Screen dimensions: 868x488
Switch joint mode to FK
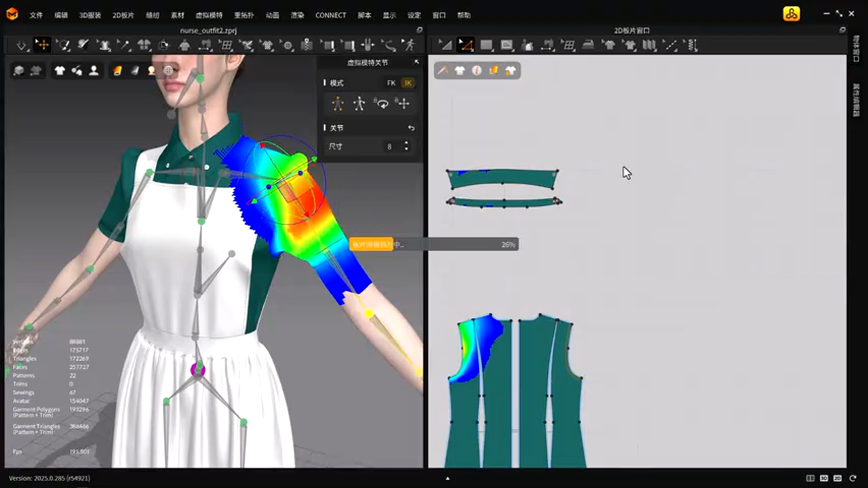pyautogui.click(x=391, y=83)
